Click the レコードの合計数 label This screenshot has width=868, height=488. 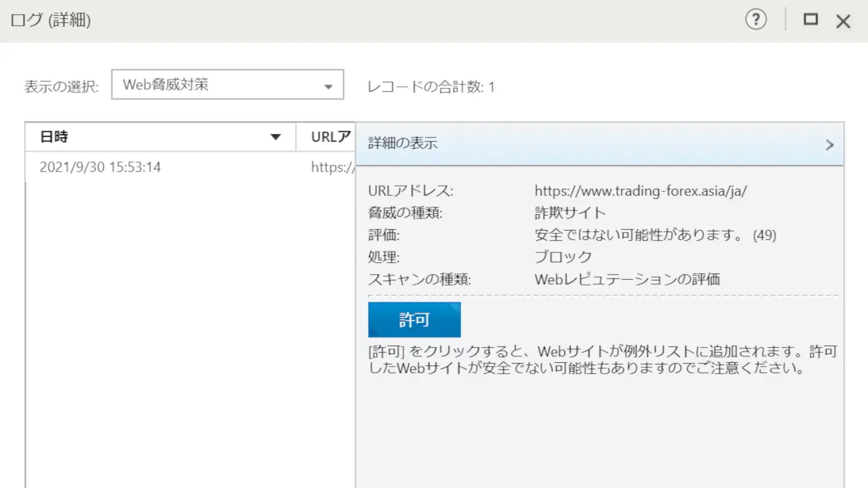coord(431,87)
